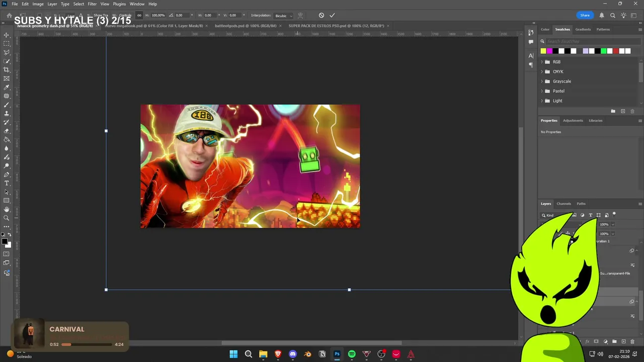
Task: Open the Swatches panel options menu
Action: click(x=640, y=29)
